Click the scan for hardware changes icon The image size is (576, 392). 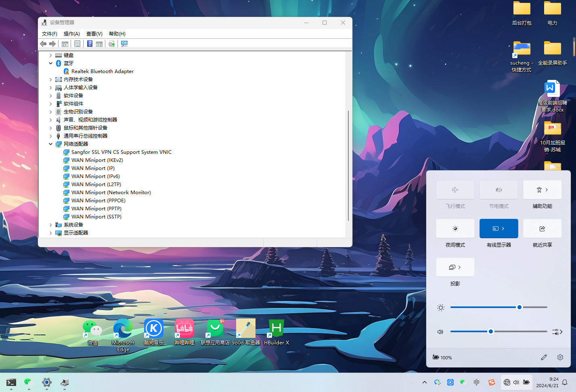click(x=124, y=44)
